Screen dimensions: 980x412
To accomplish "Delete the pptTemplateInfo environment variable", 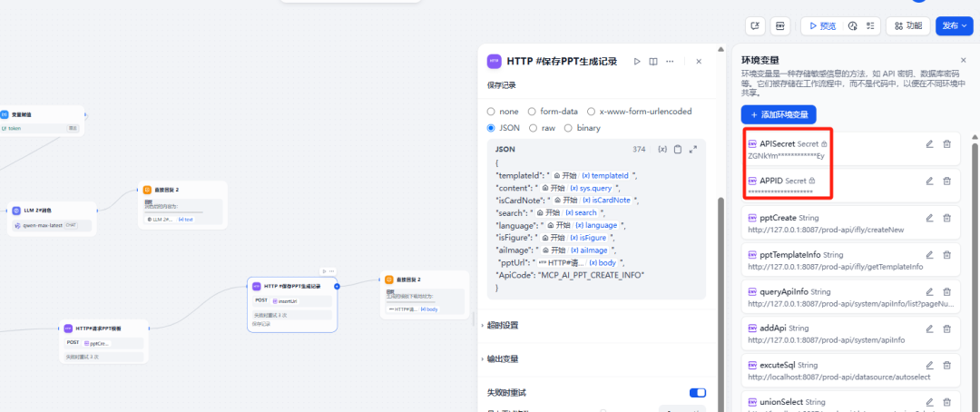I will click(946, 254).
